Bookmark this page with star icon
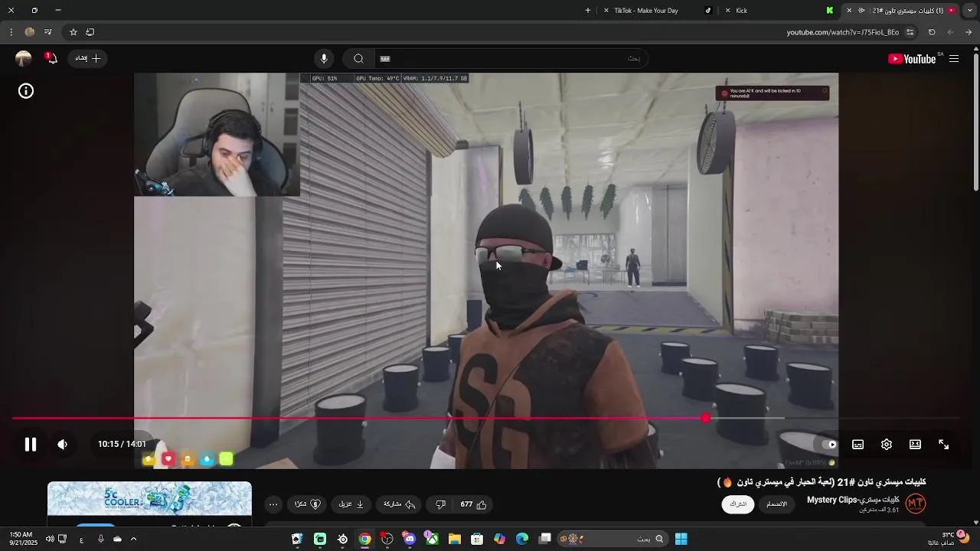The image size is (980, 551). (x=73, y=32)
